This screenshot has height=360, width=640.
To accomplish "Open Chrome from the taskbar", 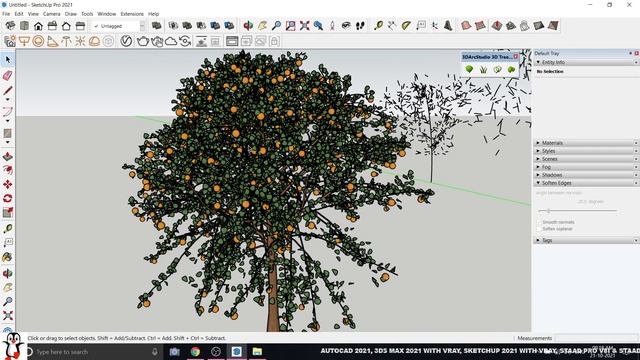I will pyautogui.click(x=195, y=352).
